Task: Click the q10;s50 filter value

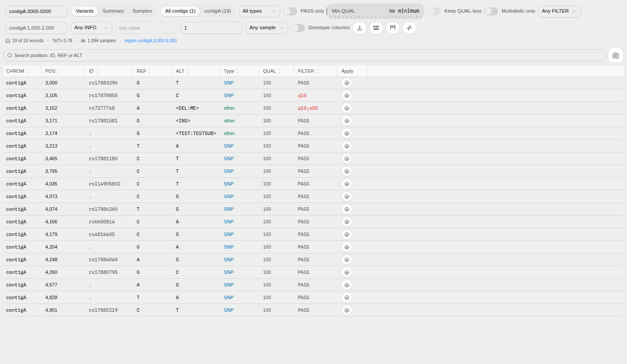Action: coord(308,108)
